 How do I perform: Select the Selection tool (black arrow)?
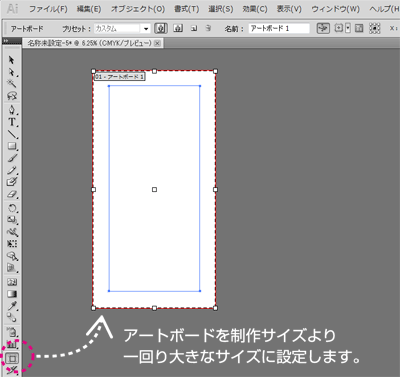click(x=12, y=60)
